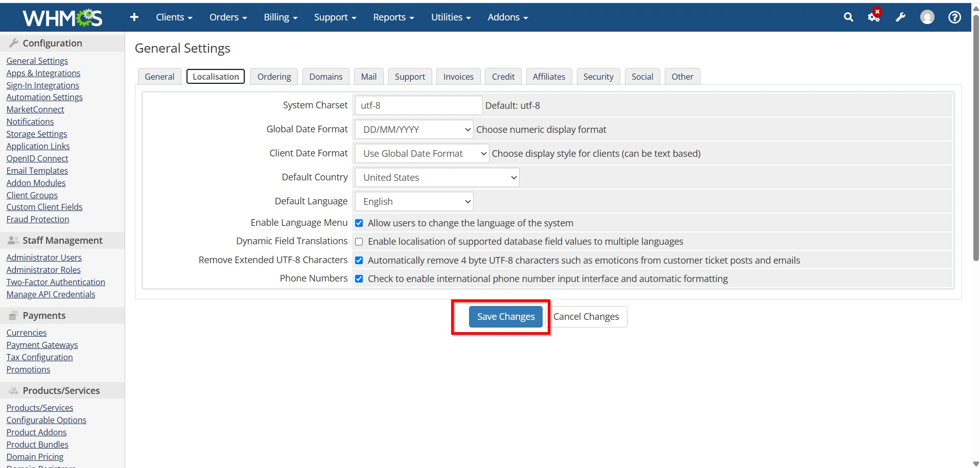Click the plus quick-add icon
The width and height of the screenshot is (980, 468).
click(134, 17)
